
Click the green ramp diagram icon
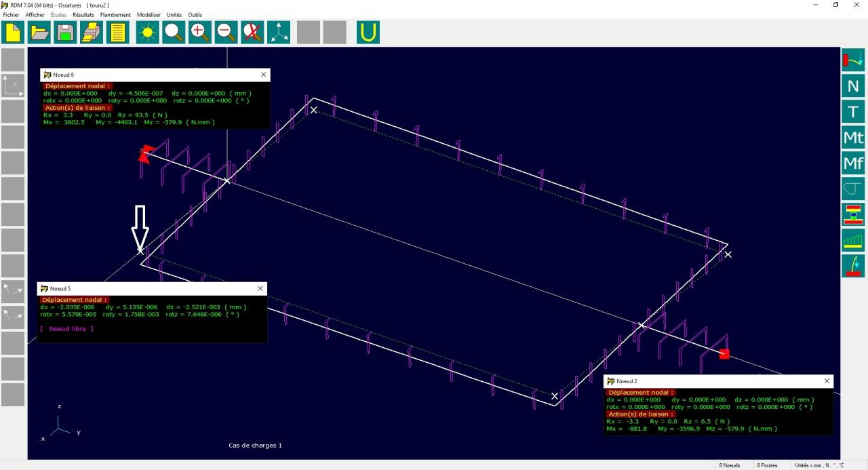[853, 241]
